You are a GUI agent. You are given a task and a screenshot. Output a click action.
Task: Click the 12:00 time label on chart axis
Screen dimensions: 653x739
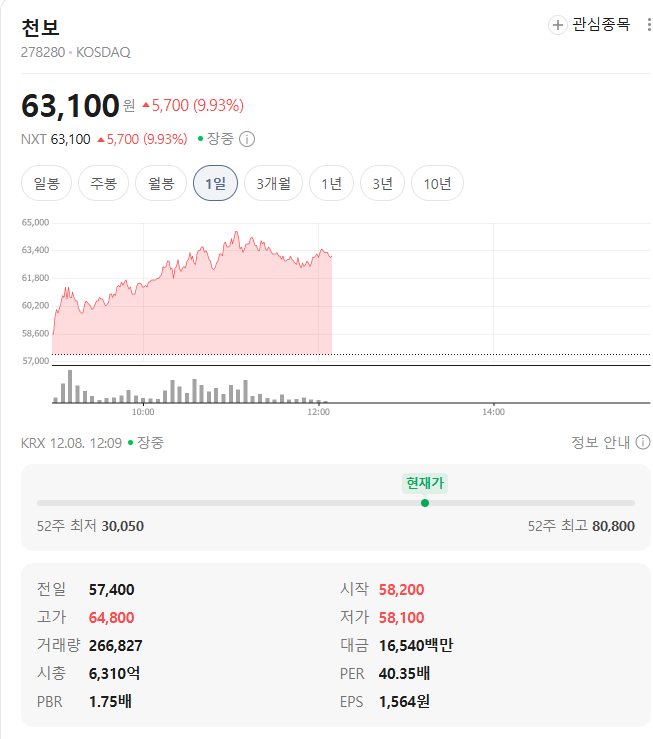[318, 412]
